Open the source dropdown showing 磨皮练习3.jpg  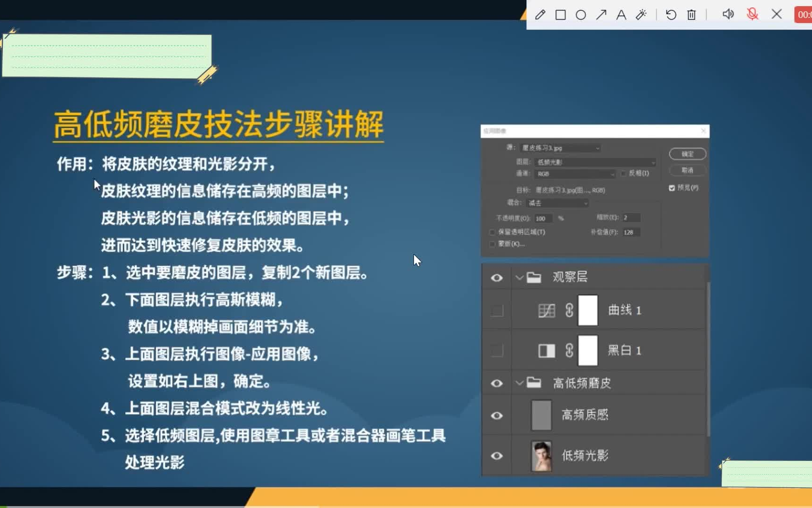(560, 148)
